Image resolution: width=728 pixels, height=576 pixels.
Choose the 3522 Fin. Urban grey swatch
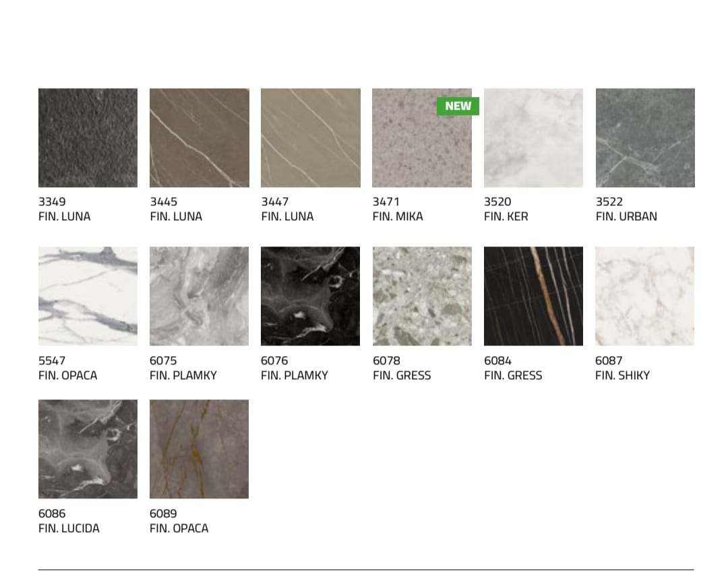point(645,138)
